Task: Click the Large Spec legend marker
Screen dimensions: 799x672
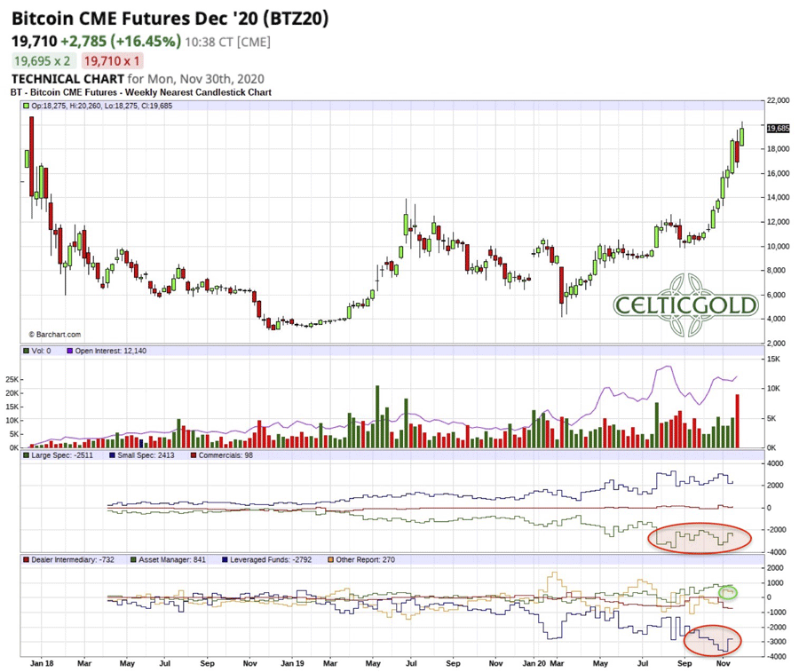Action: pyautogui.click(x=27, y=455)
